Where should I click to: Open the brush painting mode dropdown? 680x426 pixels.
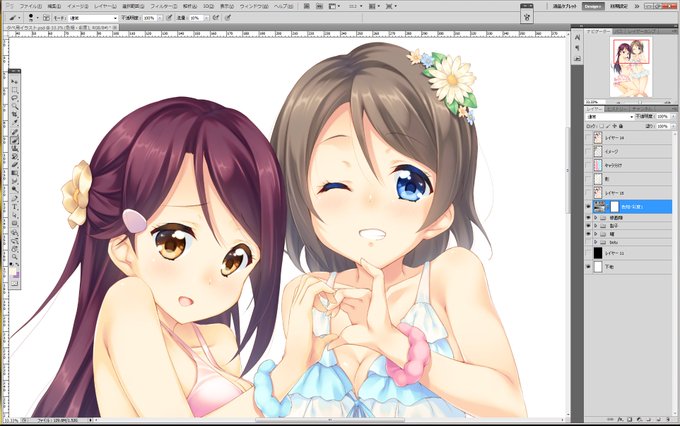click(92, 18)
